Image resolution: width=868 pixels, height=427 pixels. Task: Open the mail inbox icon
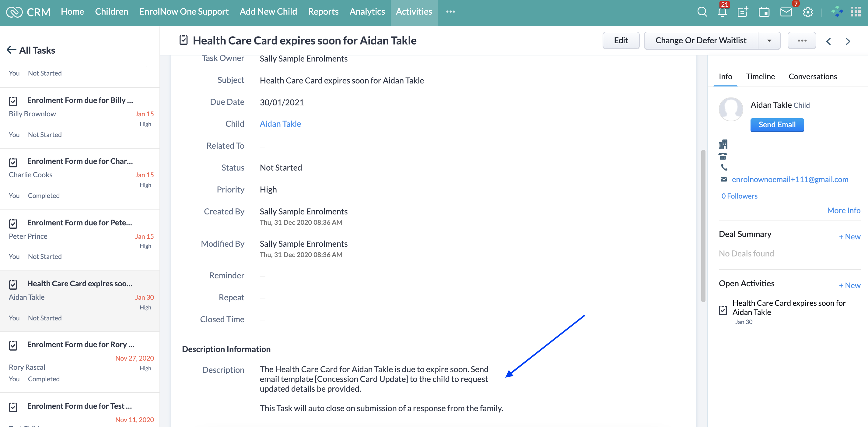click(786, 12)
